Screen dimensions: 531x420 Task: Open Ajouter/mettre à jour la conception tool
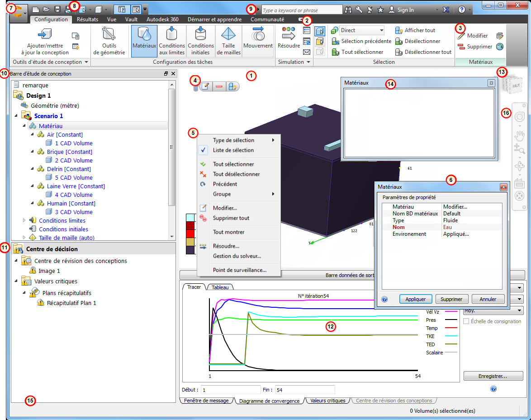45,41
